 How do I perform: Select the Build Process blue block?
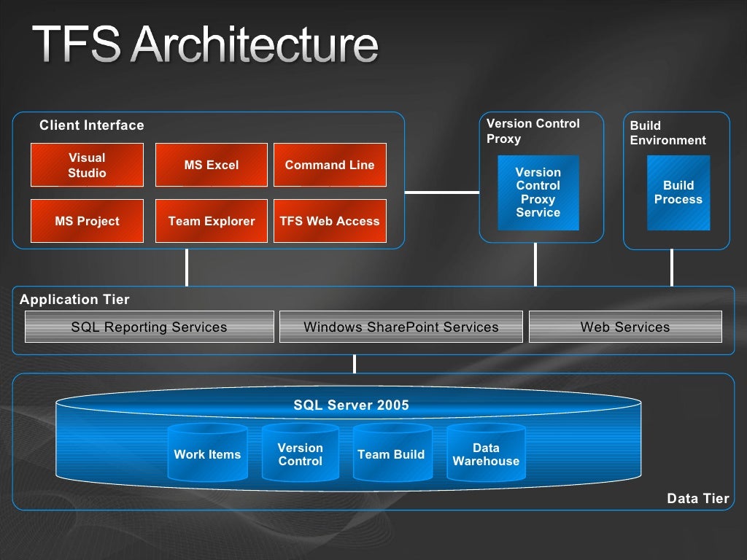pyautogui.click(x=678, y=192)
